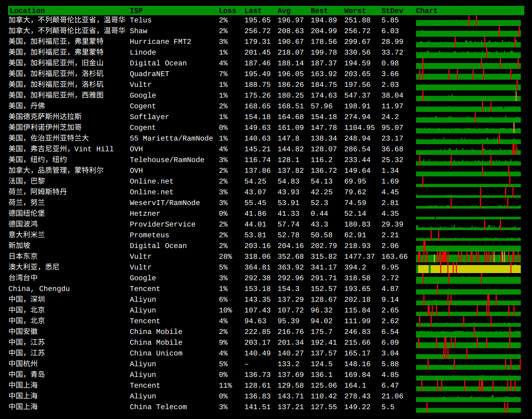Click worst latency 1477.37

point(359,257)
